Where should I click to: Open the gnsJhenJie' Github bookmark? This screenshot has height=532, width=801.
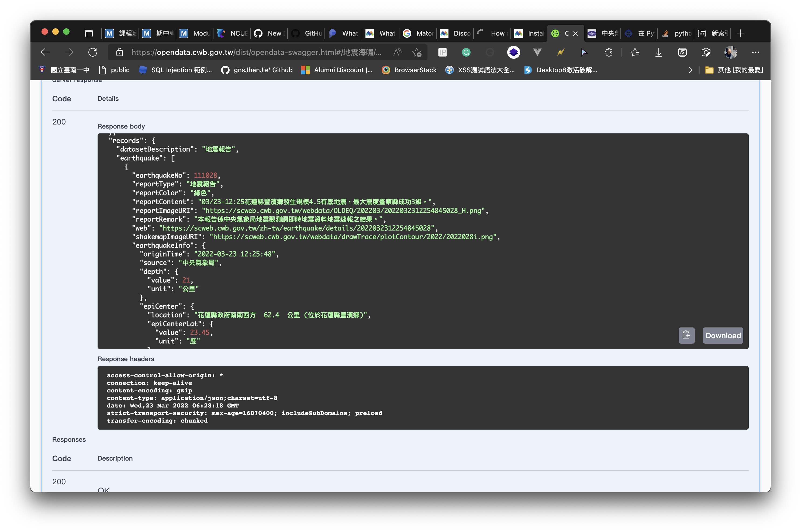257,70
